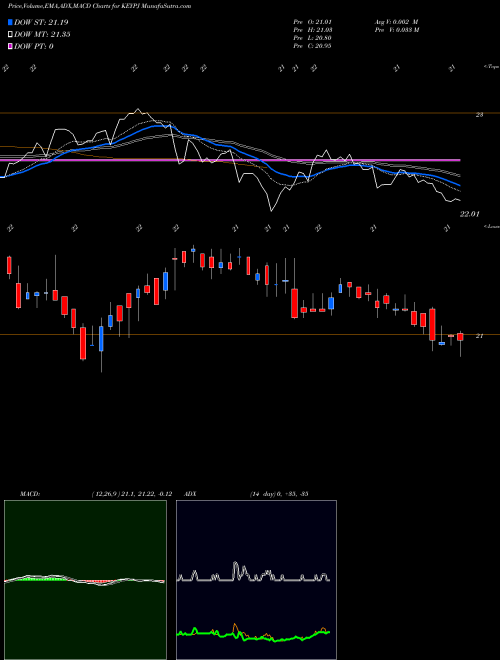Click the 23 price axis label

click(x=479, y=114)
